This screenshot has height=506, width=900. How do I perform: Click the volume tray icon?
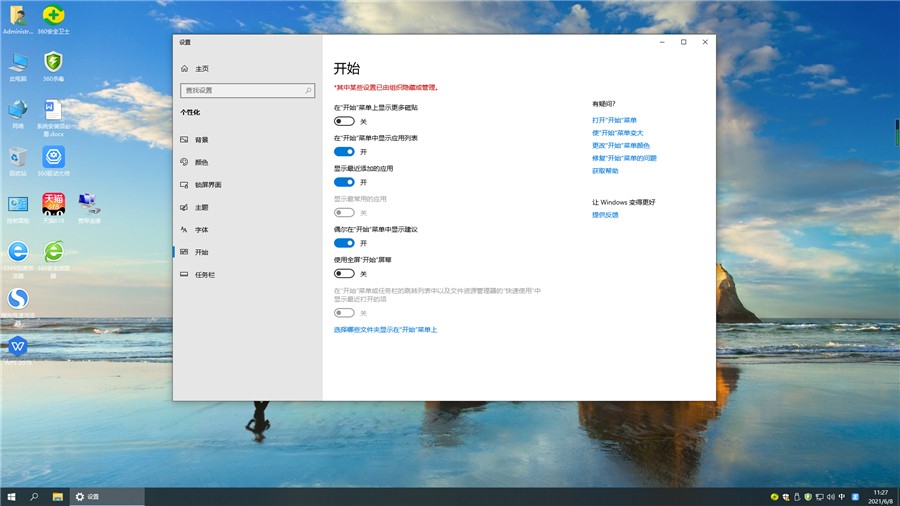point(831,497)
